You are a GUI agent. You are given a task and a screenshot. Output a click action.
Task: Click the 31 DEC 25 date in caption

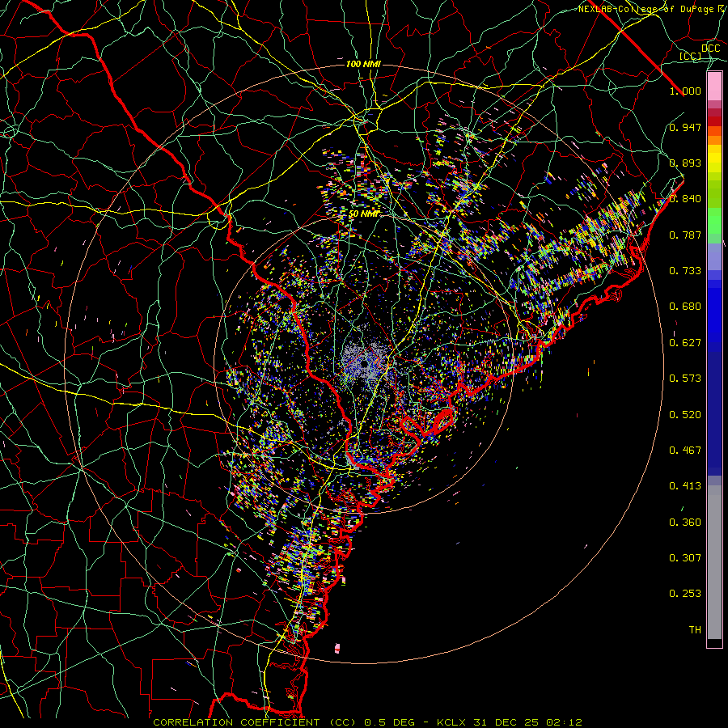(x=506, y=722)
